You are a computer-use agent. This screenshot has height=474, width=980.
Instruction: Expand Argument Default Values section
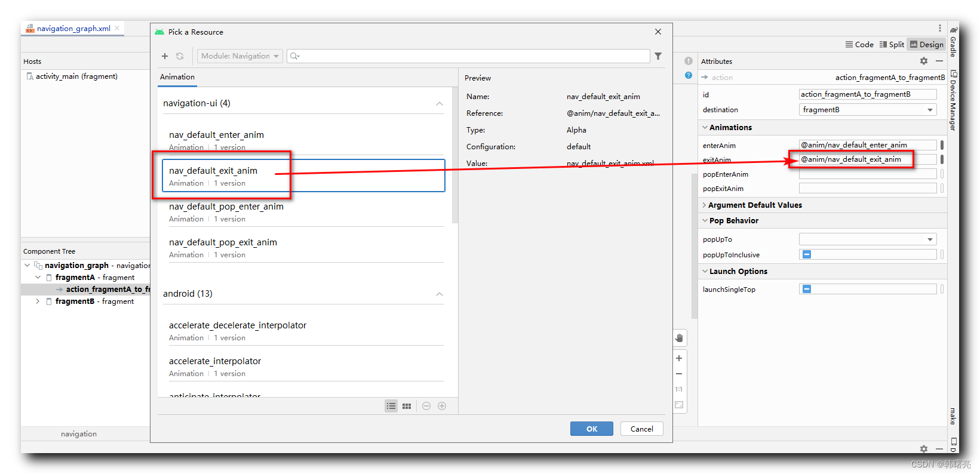pos(705,205)
